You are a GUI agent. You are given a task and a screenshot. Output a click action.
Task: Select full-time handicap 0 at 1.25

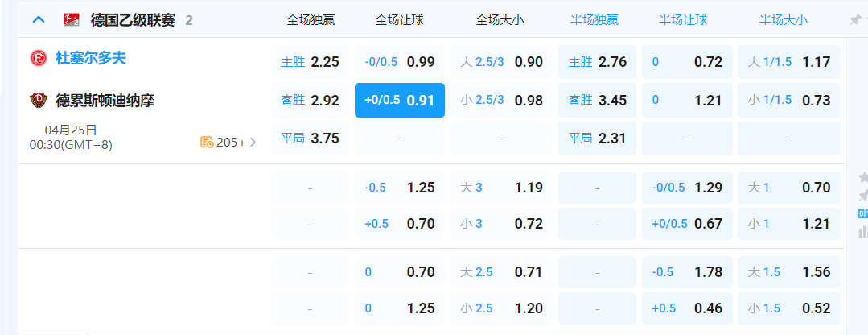pyautogui.click(x=400, y=308)
